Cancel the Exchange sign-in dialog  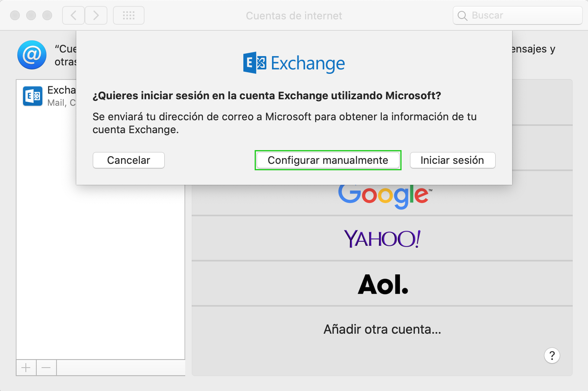pos(128,160)
